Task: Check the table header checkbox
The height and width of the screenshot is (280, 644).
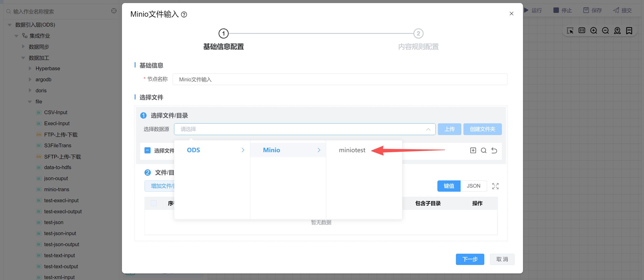Action: [154, 203]
